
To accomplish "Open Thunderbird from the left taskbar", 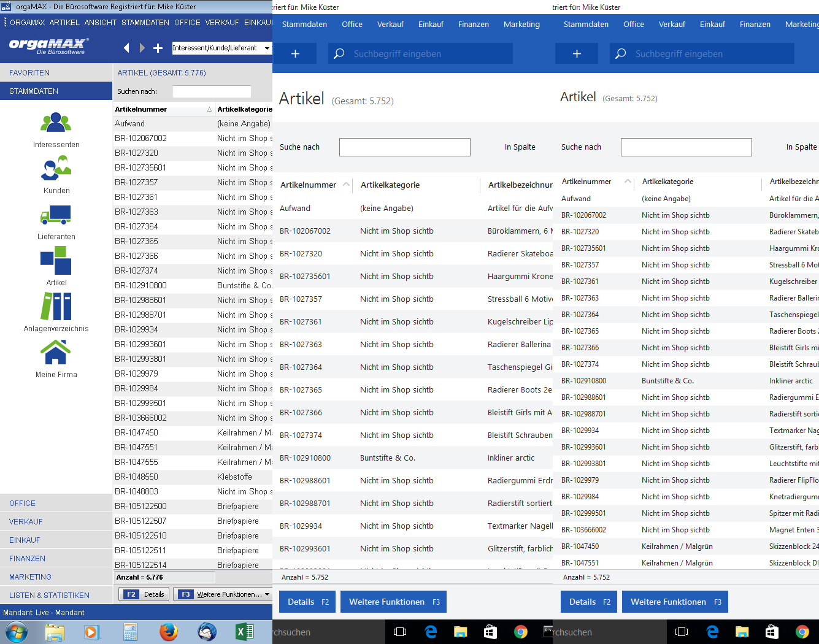I will tap(207, 632).
